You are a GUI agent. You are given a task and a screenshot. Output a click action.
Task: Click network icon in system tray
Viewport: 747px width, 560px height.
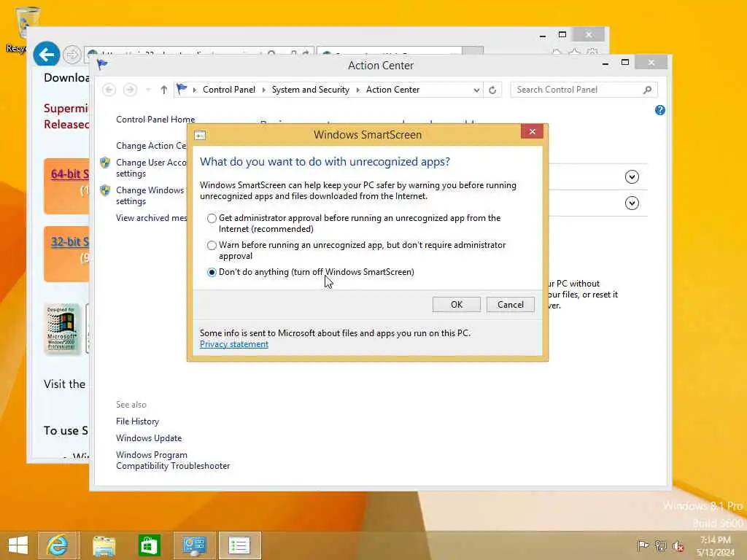point(660,545)
